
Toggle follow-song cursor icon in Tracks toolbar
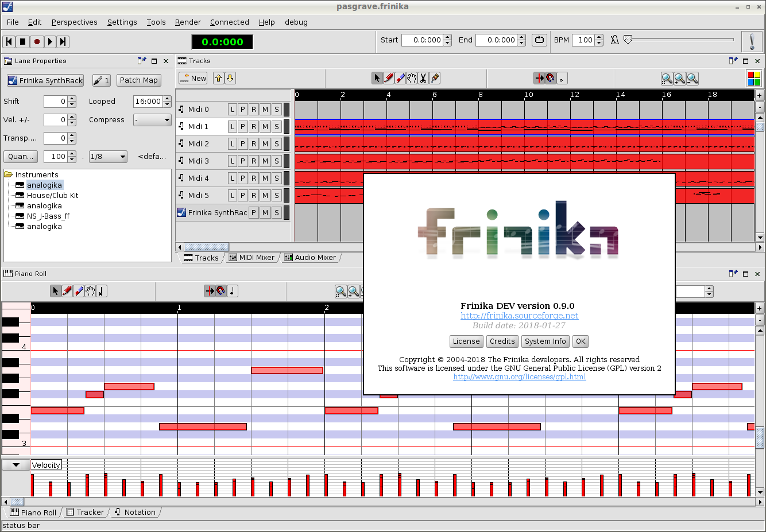[539, 78]
